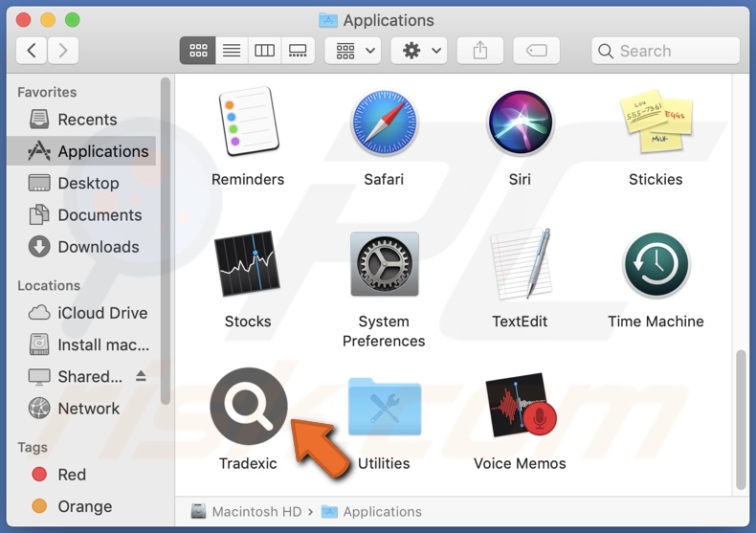Select the TextEdit app icon
The width and height of the screenshot is (756, 533).
point(521,263)
